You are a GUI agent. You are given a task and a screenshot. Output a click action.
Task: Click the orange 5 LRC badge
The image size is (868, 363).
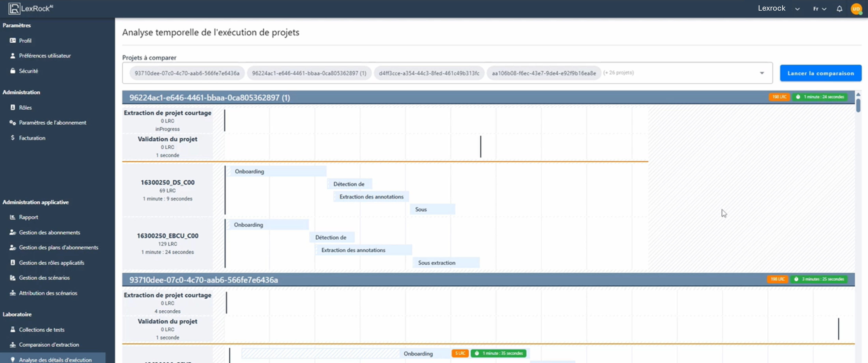tap(460, 353)
